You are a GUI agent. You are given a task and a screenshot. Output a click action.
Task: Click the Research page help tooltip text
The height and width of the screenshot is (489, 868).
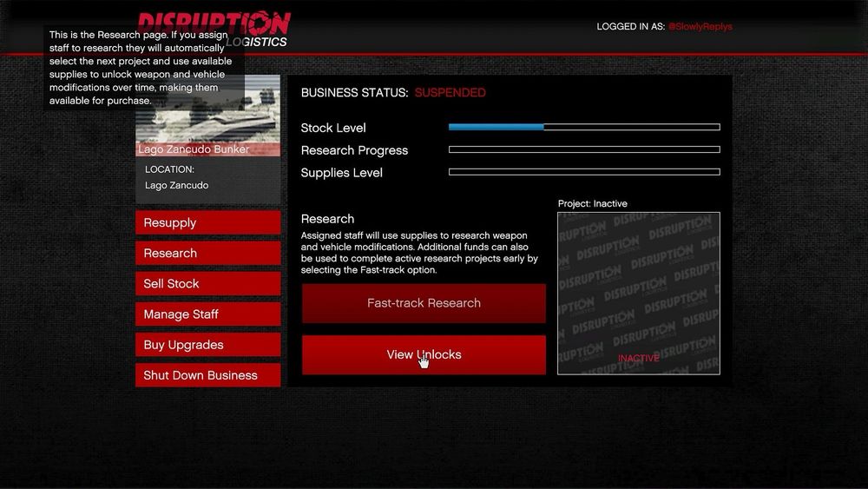(x=141, y=68)
